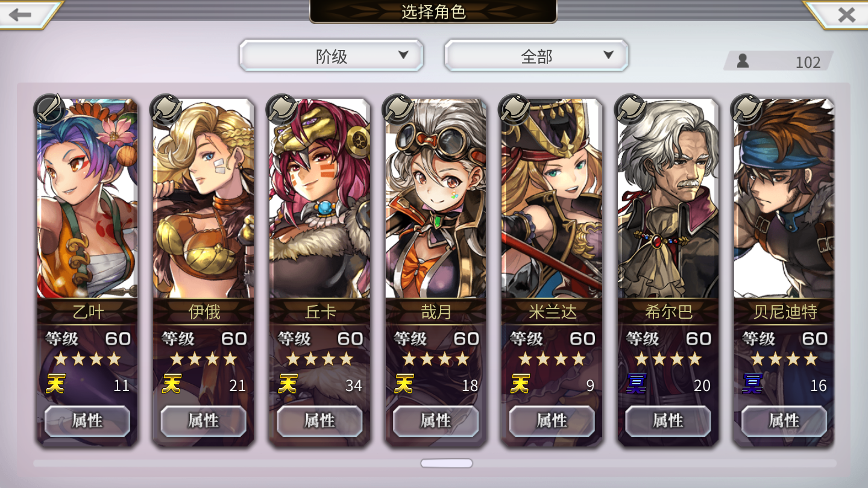Select the 米兰达 character portrait

(552, 198)
